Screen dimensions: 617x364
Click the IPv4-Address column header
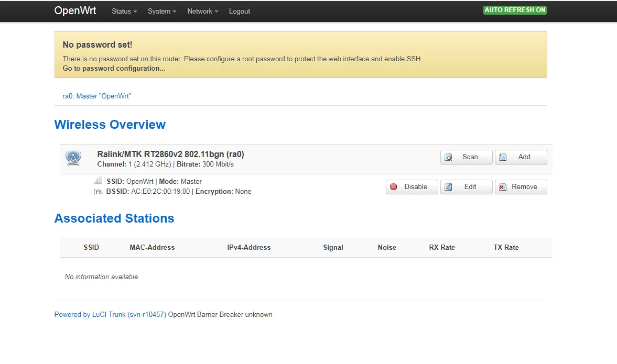pyautogui.click(x=248, y=248)
